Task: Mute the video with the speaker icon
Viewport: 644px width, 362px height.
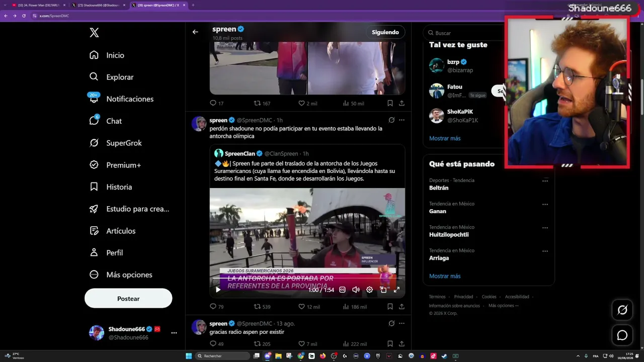Action: [356, 290]
